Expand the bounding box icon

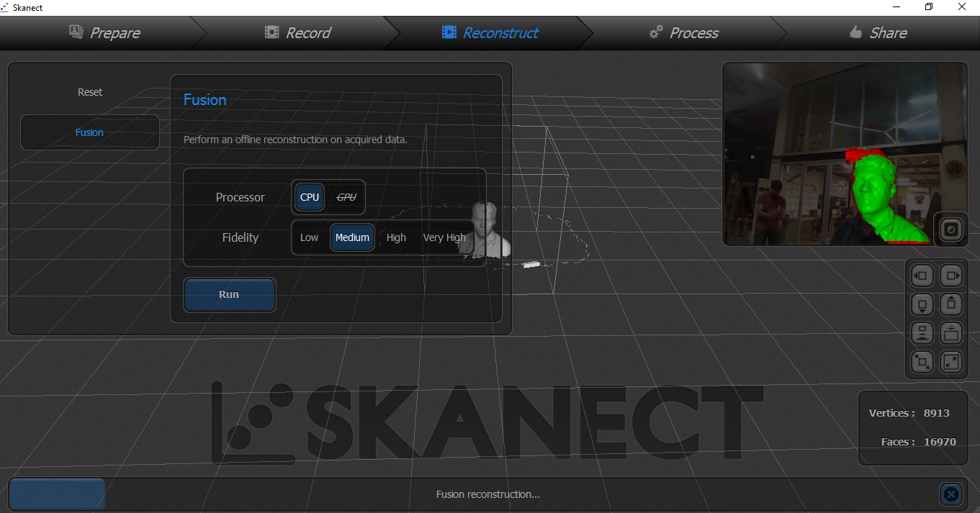pos(951,361)
